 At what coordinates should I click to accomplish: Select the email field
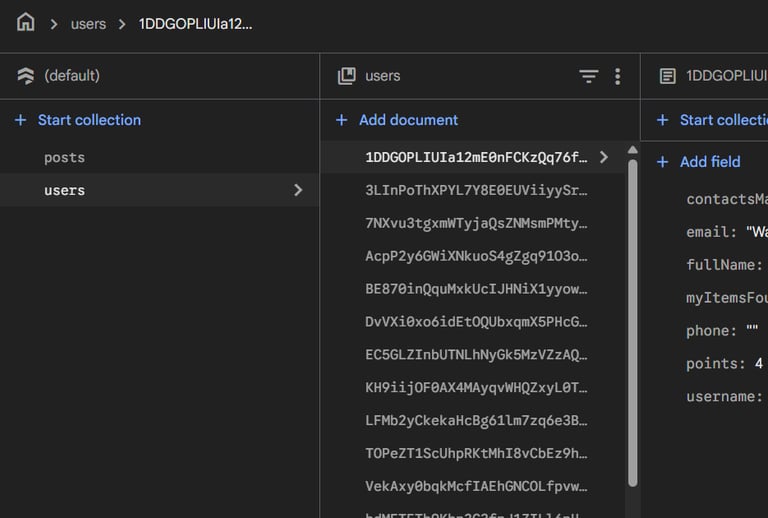click(727, 232)
